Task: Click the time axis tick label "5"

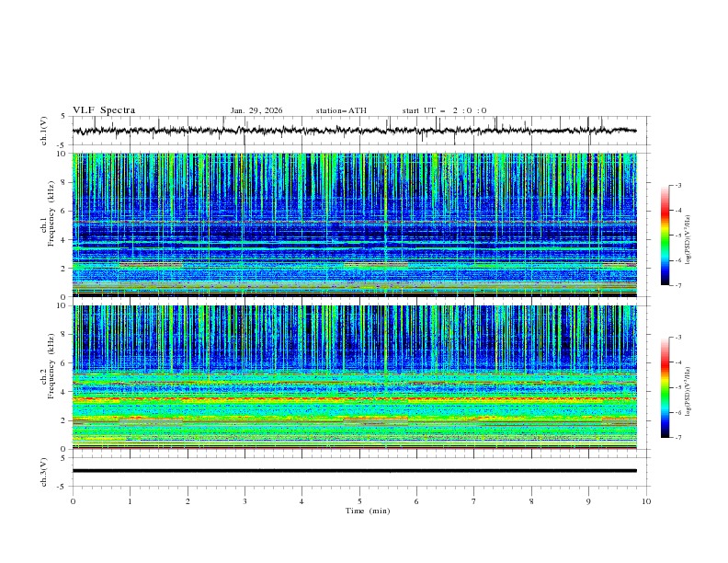Action: tap(359, 501)
